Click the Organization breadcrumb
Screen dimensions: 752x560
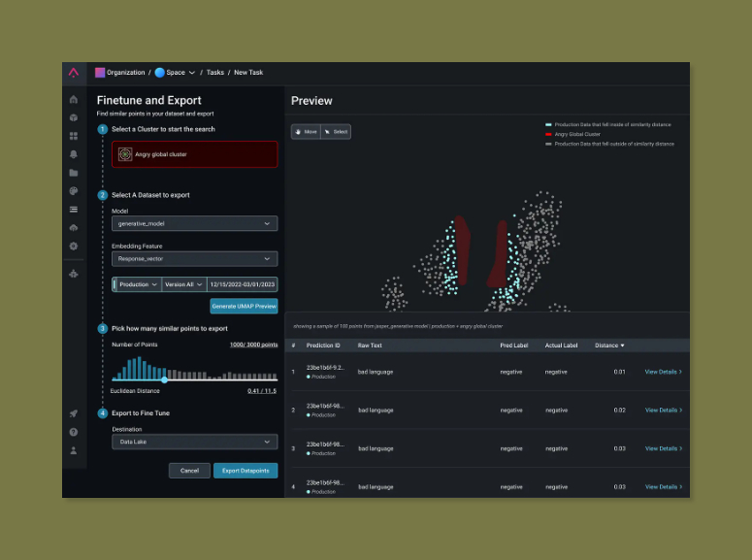(x=125, y=73)
